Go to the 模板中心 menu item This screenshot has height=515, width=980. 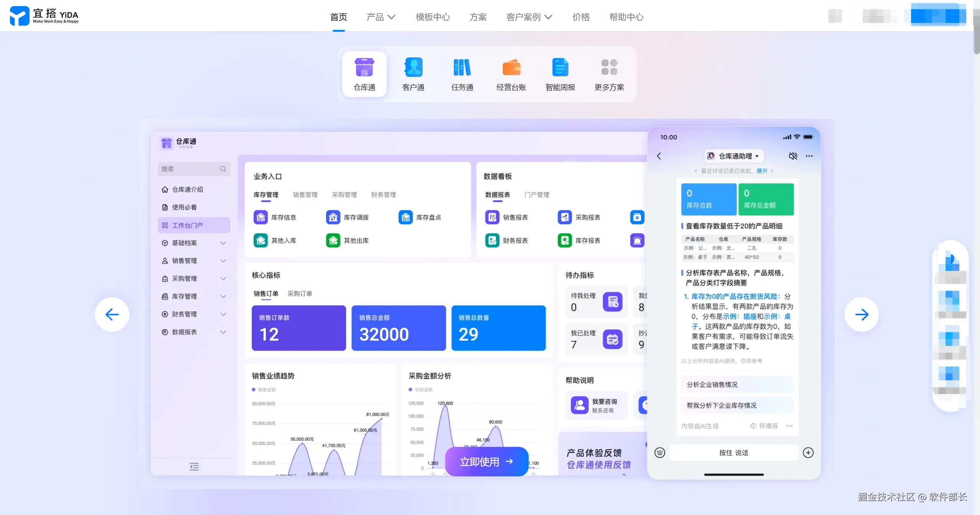click(433, 17)
